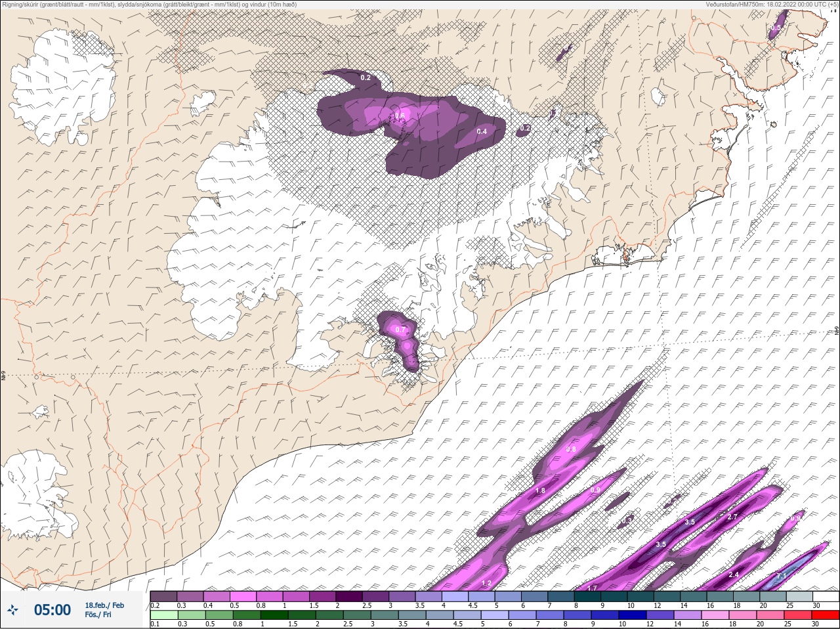840x629 pixels.
Task: Select the pale green first swatch of the lower legend
Action: coord(163,615)
